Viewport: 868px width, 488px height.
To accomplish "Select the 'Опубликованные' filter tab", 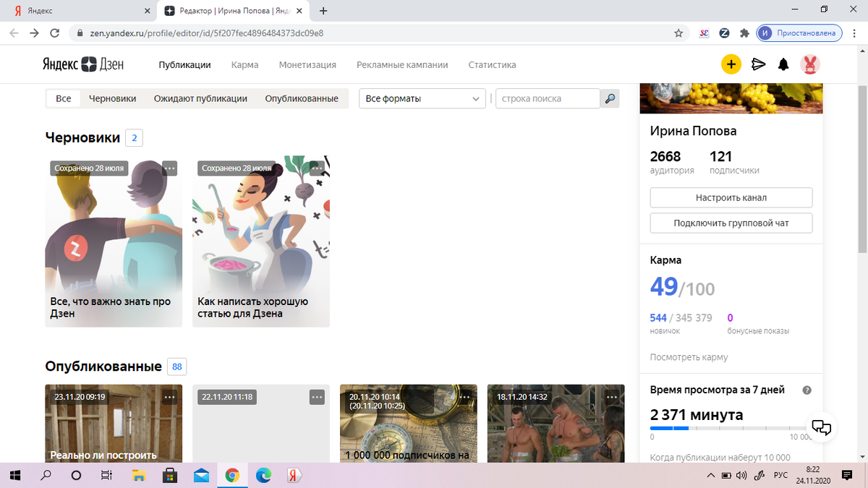I will pos(302,98).
